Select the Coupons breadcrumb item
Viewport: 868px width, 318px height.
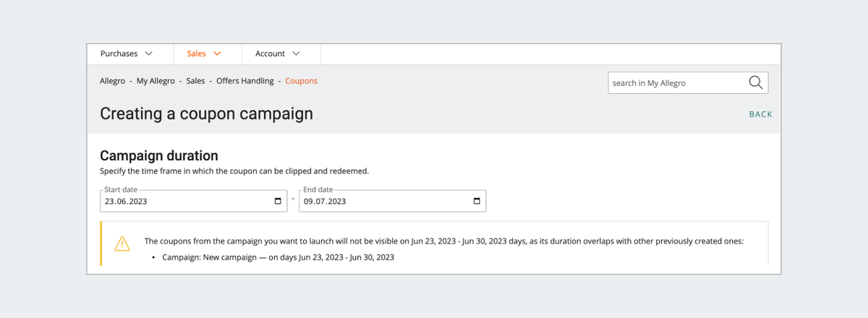tap(301, 81)
